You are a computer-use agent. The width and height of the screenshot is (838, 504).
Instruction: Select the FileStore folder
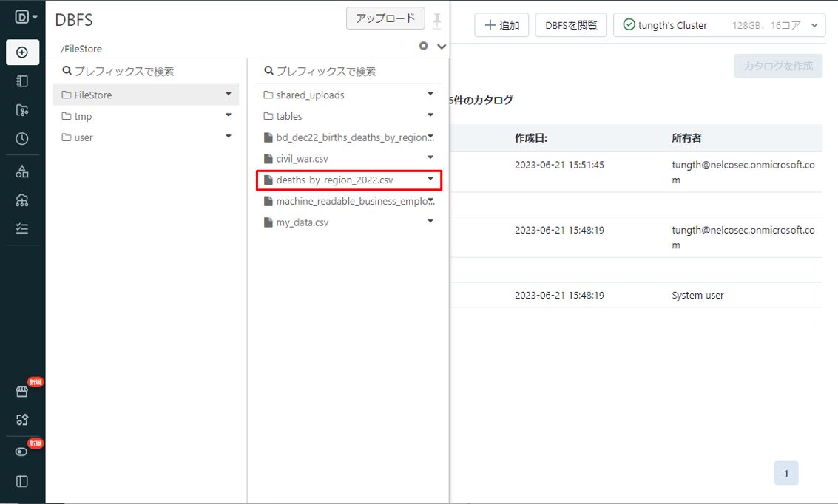click(x=146, y=95)
